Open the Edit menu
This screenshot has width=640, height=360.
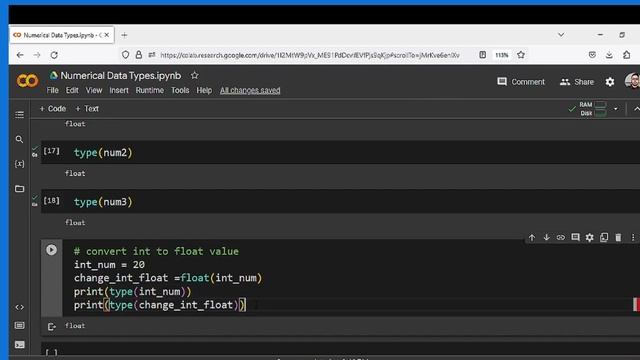pyautogui.click(x=72, y=90)
